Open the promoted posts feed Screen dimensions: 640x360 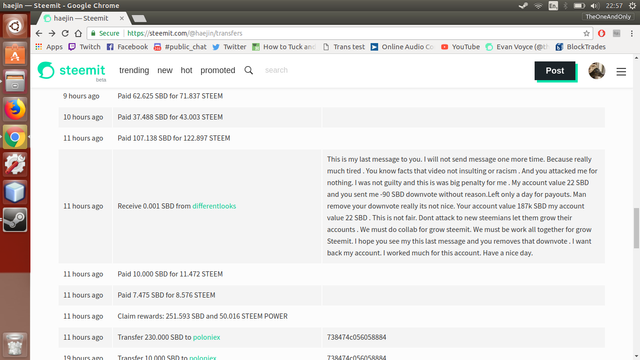218,70
